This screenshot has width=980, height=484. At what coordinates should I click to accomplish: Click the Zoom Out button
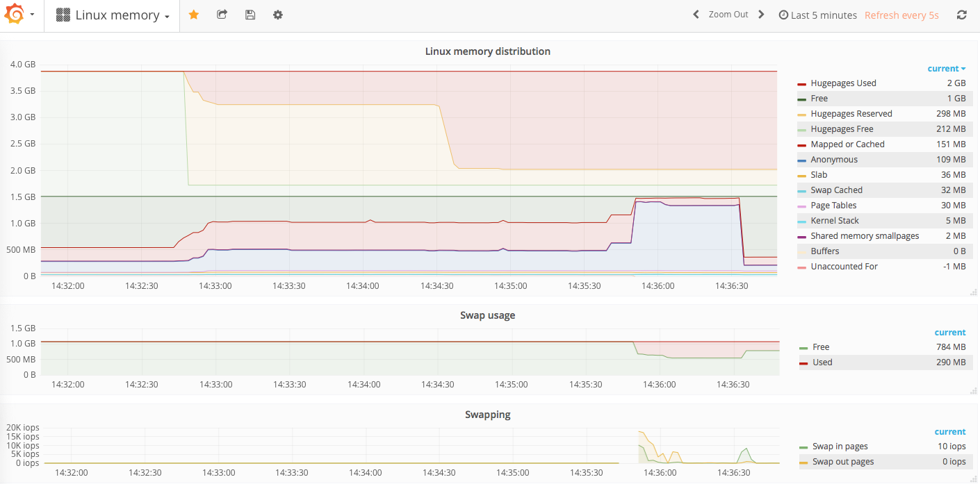point(728,15)
